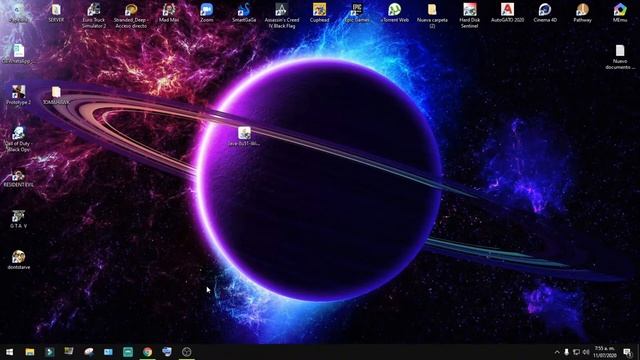Viewport: 640px width, 360px height.
Task: Select the SmartGaGa emulator shortcut
Action: click(x=244, y=13)
